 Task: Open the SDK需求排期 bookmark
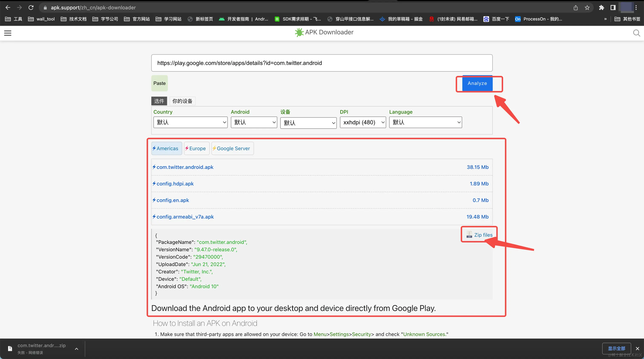[298, 19]
